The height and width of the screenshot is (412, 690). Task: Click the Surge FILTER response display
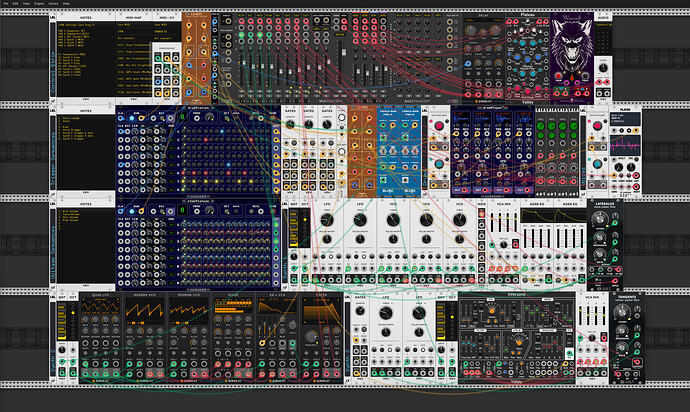click(322, 313)
